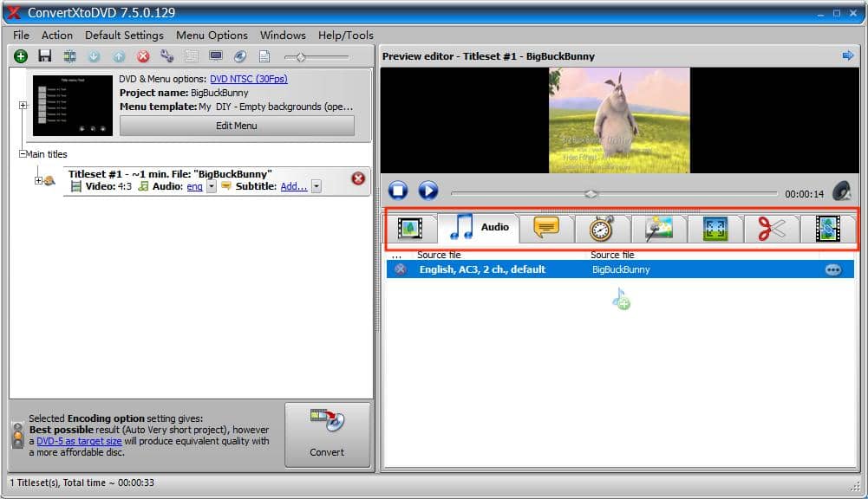Open settings with the wrench icon
868x499 pixels.
click(166, 56)
